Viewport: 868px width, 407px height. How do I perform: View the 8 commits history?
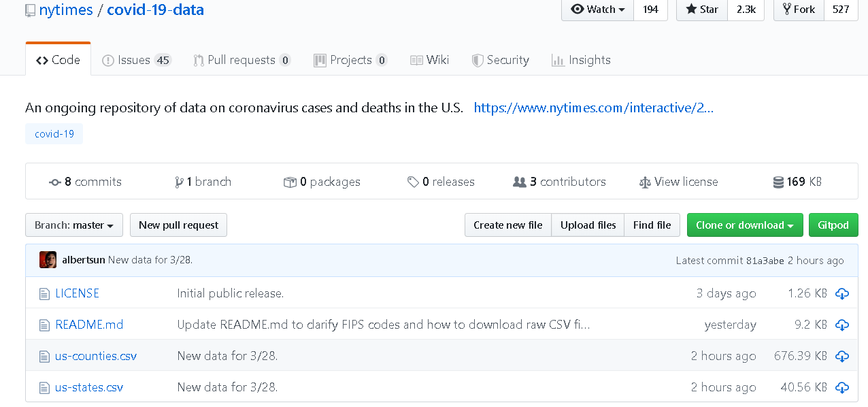[85, 182]
